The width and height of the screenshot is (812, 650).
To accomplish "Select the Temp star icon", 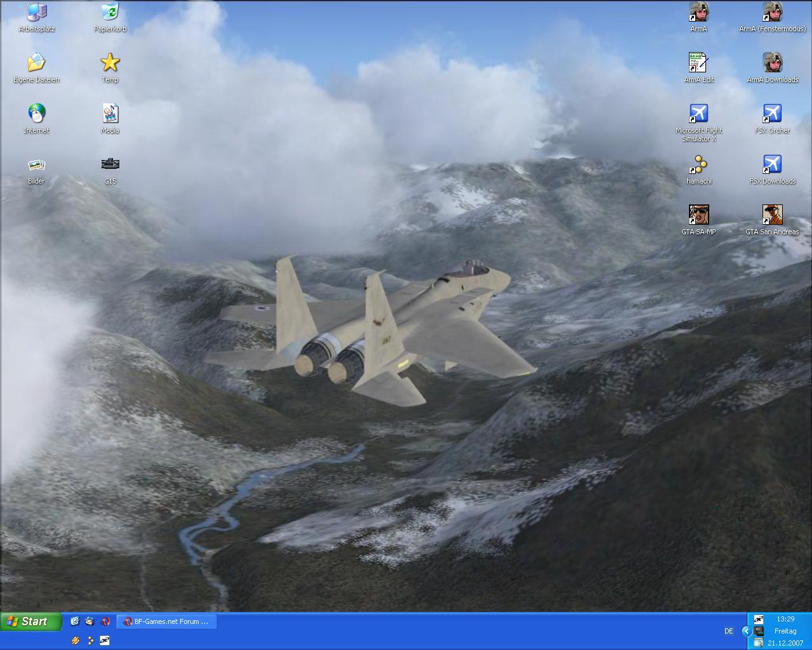I will point(110,63).
